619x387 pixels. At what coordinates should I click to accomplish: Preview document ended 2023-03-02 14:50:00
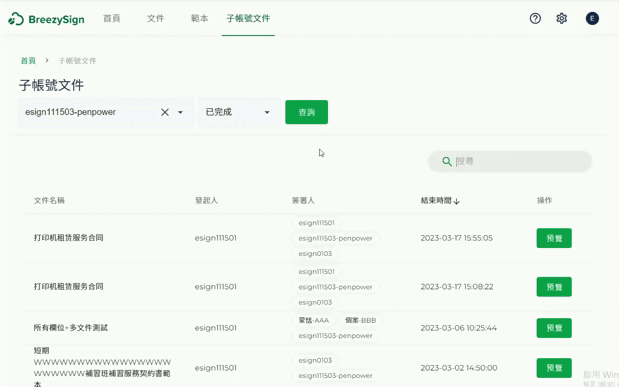pyautogui.click(x=554, y=368)
